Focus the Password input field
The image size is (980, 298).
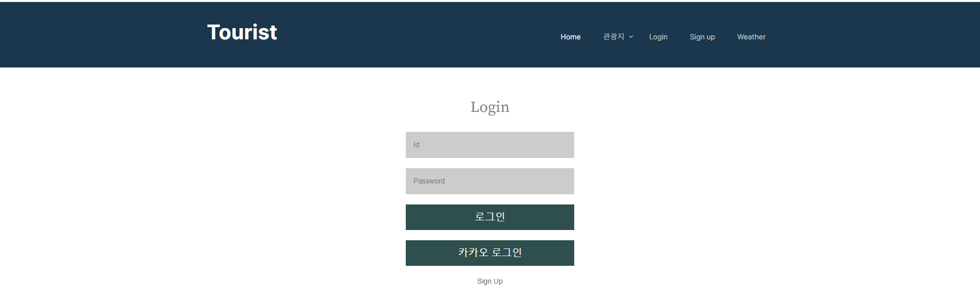[489, 181]
